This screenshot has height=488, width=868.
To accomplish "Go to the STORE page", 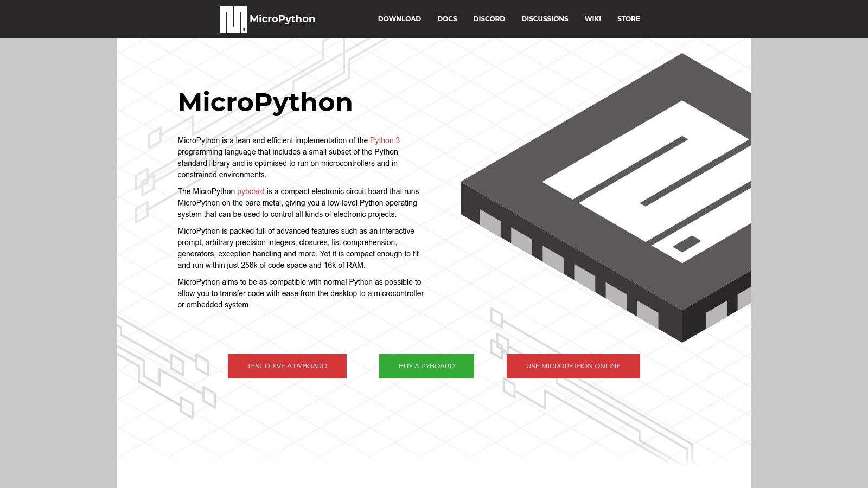I will pos(628,19).
